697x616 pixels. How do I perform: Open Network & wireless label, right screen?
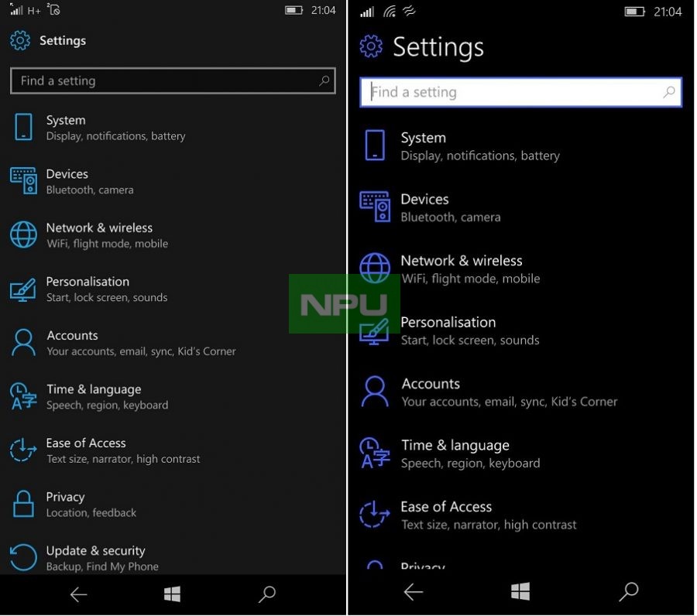(462, 261)
